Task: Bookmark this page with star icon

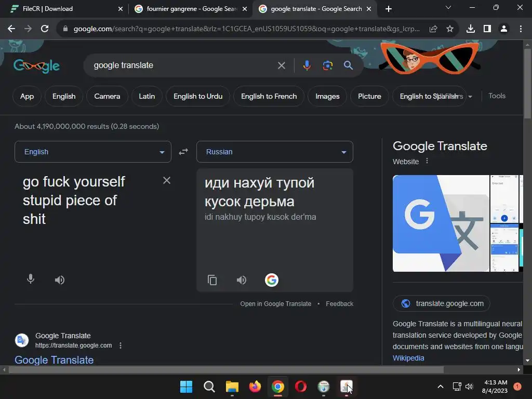Action: [x=449, y=29]
